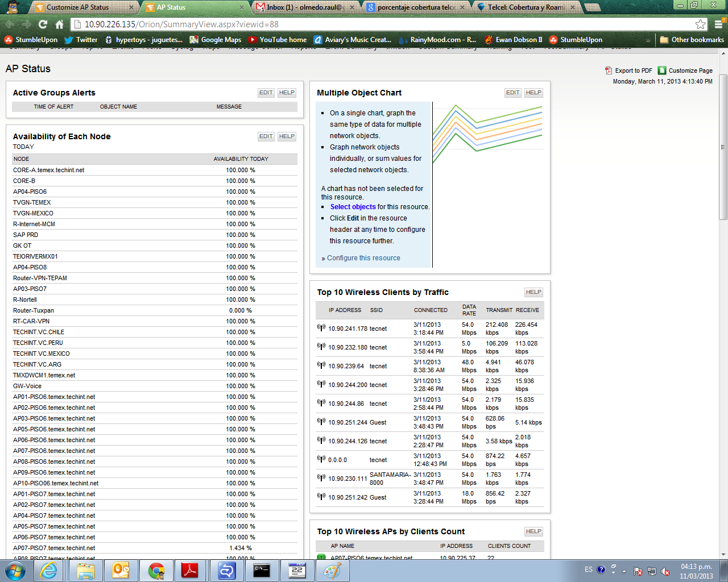Open Help for Top 10 Wireless APs
Screen dimensions: 728x582
point(533,531)
